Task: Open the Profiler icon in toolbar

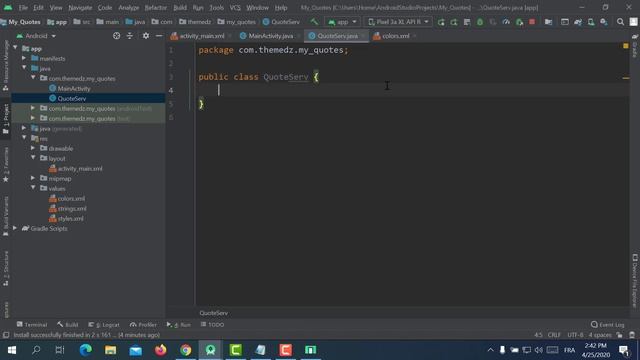Action: (x=506, y=22)
